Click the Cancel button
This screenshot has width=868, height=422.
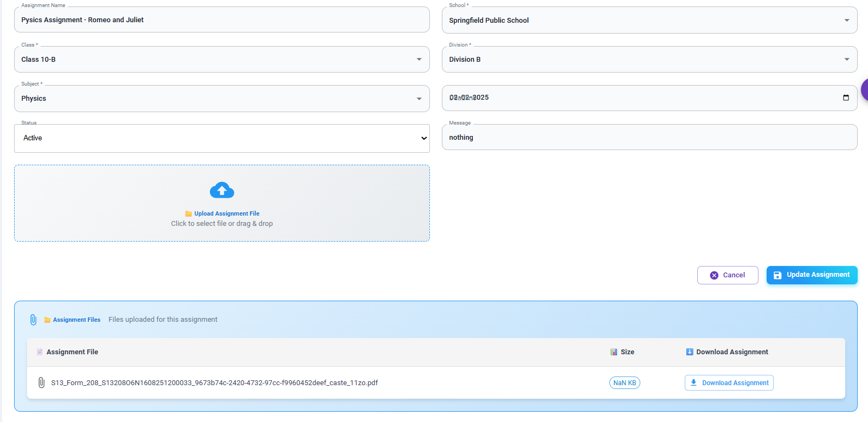(x=727, y=275)
